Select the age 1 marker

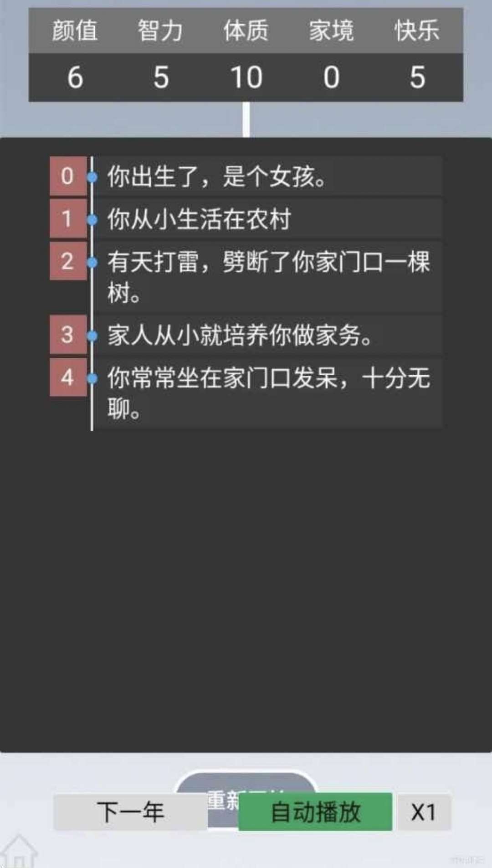pyautogui.click(x=68, y=219)
